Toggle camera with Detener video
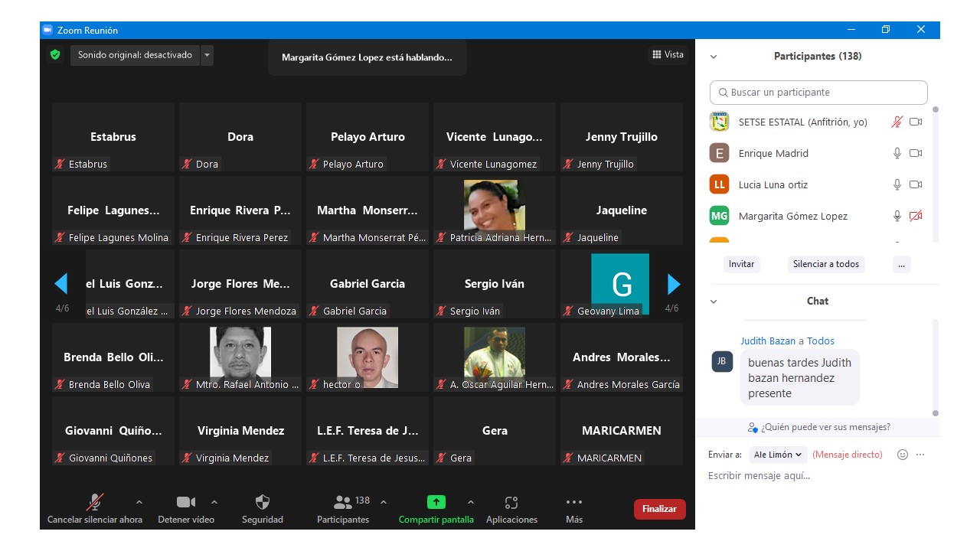This screenshot has width=980, height=551. coord(185,503)
